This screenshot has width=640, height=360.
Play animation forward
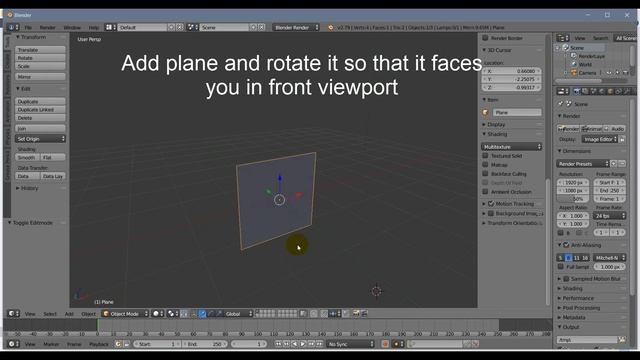tap(303, 344)
